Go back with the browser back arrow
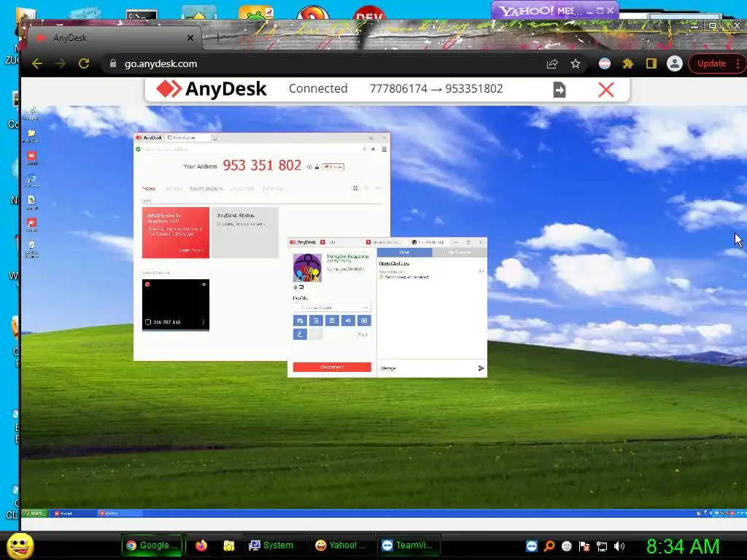 point(36,64)
